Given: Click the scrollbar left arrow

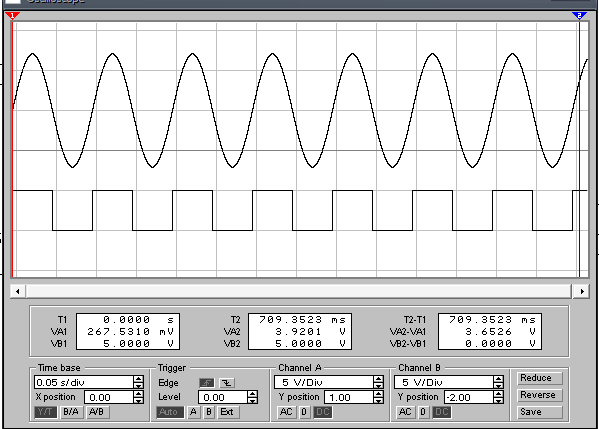Looking at the screenshot, I should point(18,291).
